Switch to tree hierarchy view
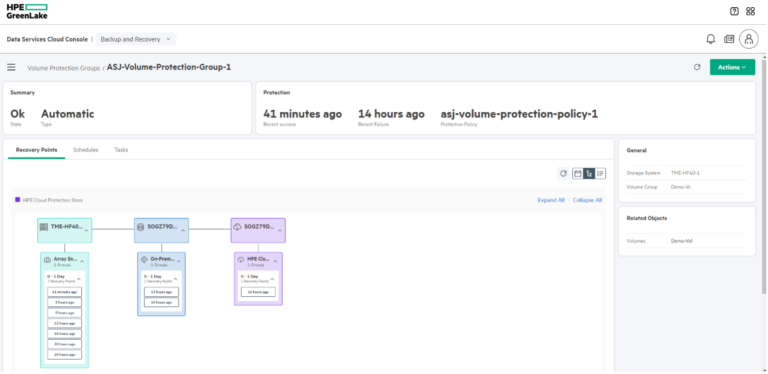768x374 pixels. pos(589,173)
